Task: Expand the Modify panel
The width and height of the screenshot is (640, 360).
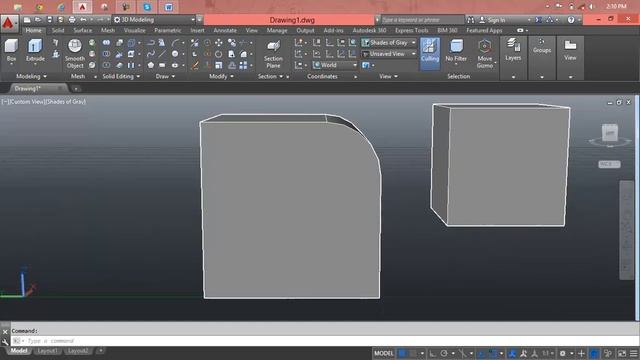Action: pyautogui.click(x=221, y=76)
